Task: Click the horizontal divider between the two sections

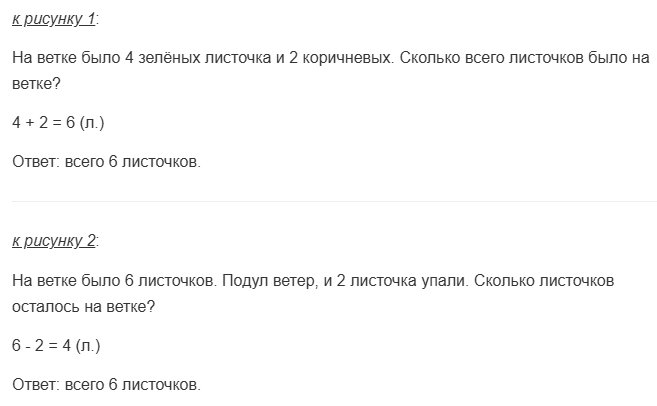Action: tap(328, 201)
